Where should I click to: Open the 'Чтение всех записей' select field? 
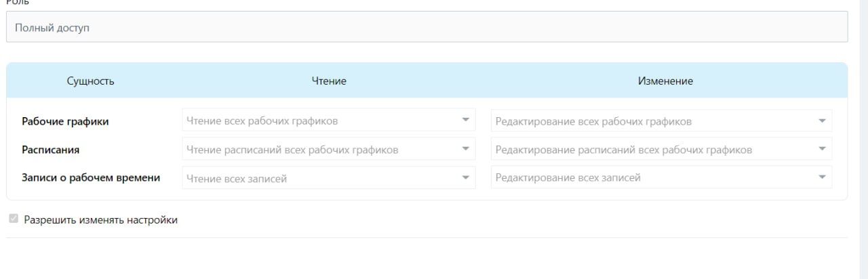[319, 178]
